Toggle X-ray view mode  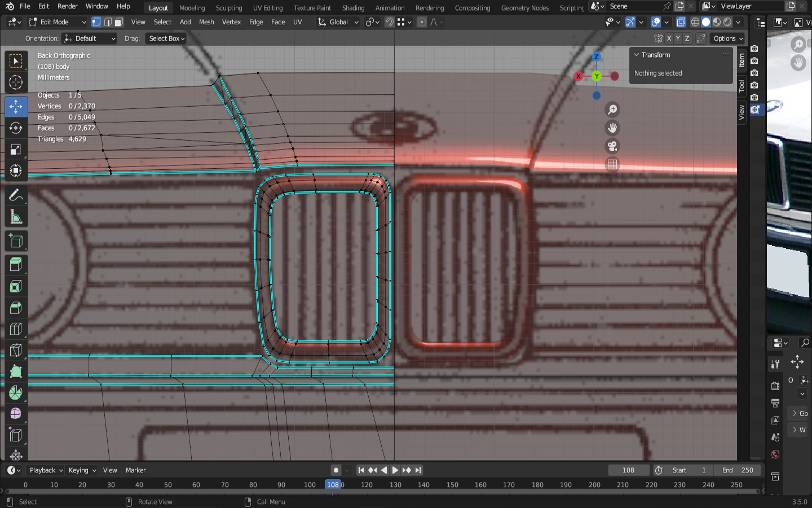pyautogui.click(x=681, y=22)
